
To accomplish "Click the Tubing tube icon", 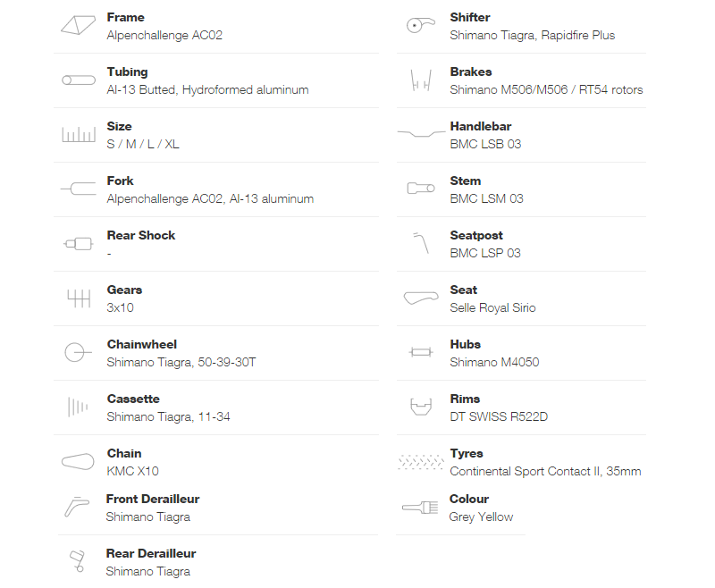I will tap(79, 80).
